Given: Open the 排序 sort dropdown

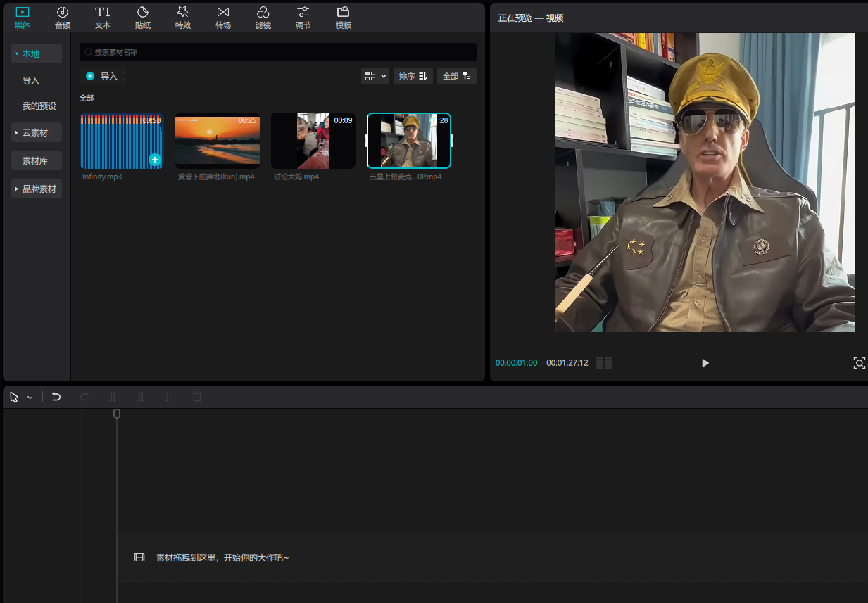Looking at the screenshot, I should click(x=413, y=76).
